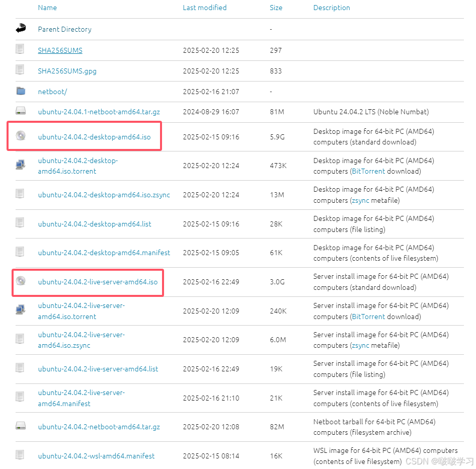Viewport: 476px width, 469px height.
Task: Click the computer icon beside desktop-amd64.iso.torrent
Action: pyautogui.click(x=20, y=165)
